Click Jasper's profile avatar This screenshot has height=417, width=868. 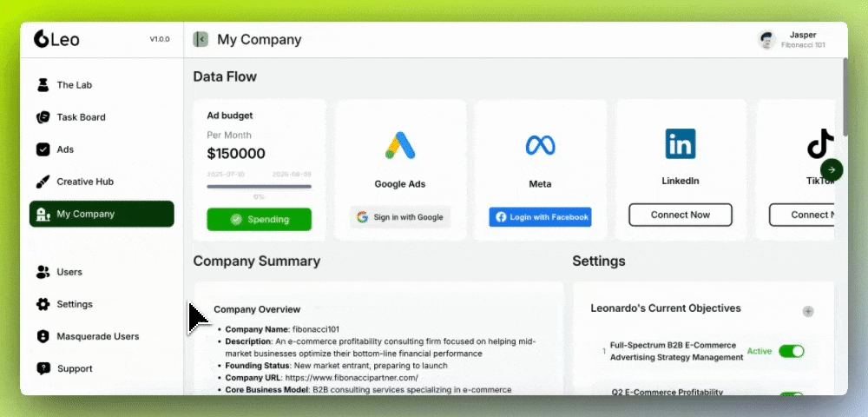coord(766,40)
